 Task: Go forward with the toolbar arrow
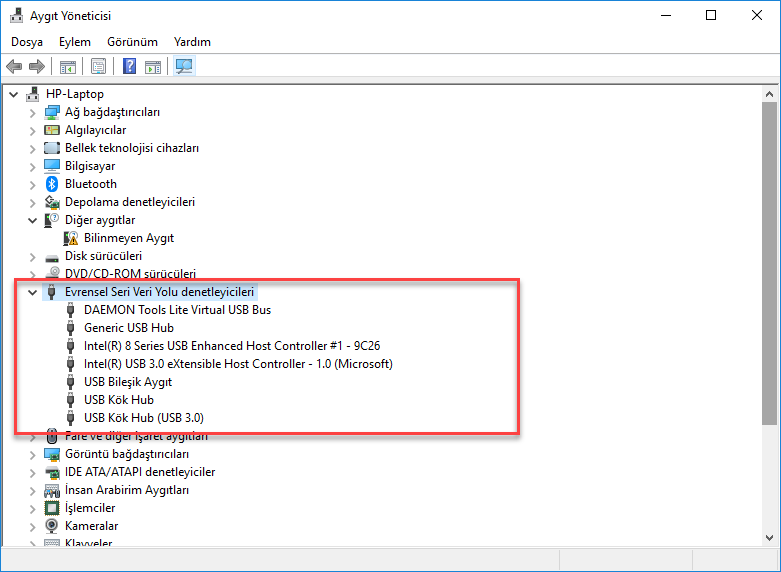coord(37,66)
